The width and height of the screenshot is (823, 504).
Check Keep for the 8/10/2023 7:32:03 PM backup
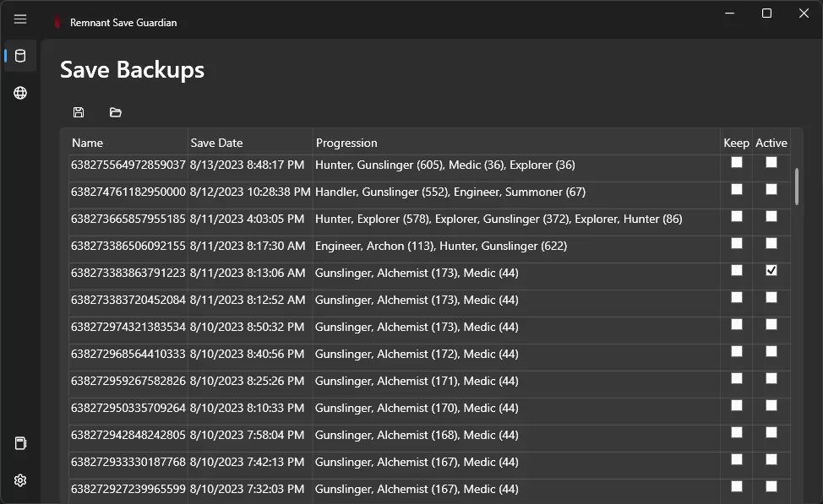pos(737,486)
